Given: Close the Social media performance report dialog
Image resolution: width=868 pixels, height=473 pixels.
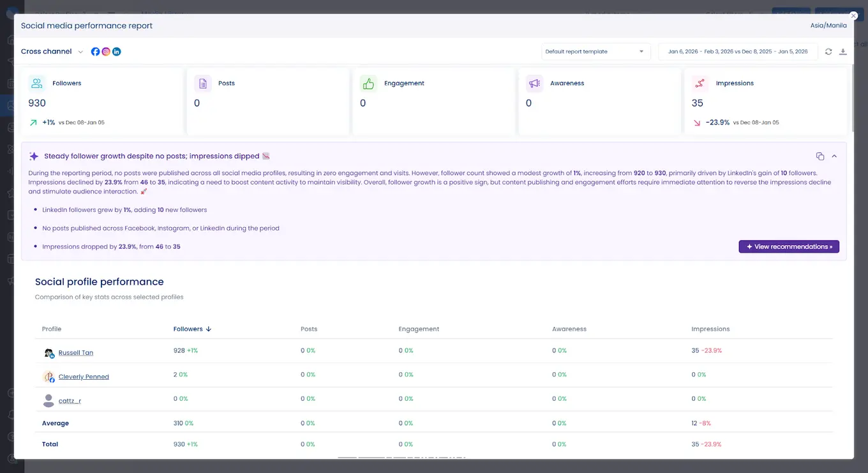Looking at the screenshot, I should coord(853,15).
